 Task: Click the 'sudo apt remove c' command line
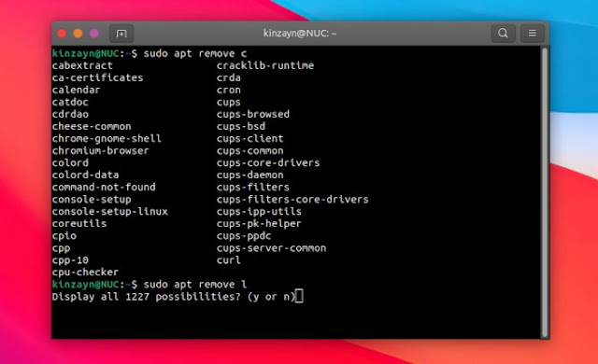pyautogui.click(x=195, y=53)
